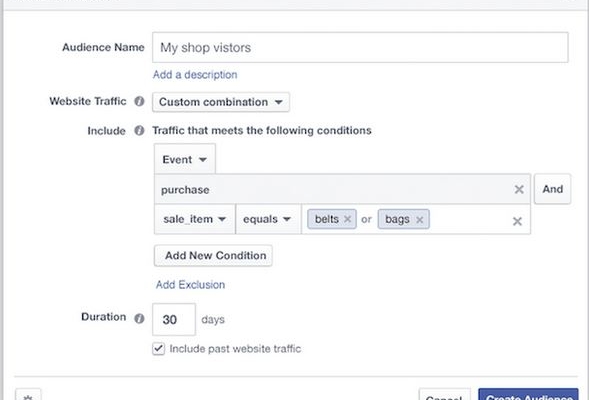Click the Duration days input field
Image resolution: width=589 pixels, height=400 pixels.
174,319
